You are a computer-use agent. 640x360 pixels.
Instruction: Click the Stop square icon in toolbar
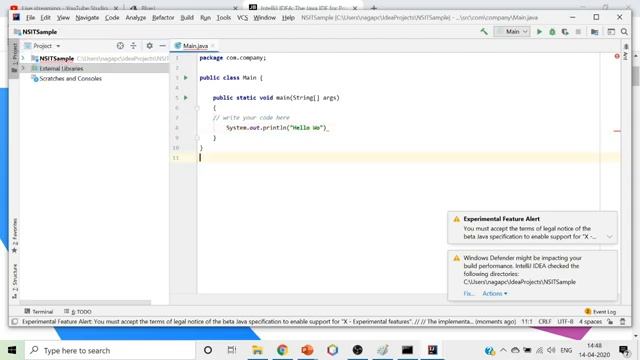[x=578, y=31]
